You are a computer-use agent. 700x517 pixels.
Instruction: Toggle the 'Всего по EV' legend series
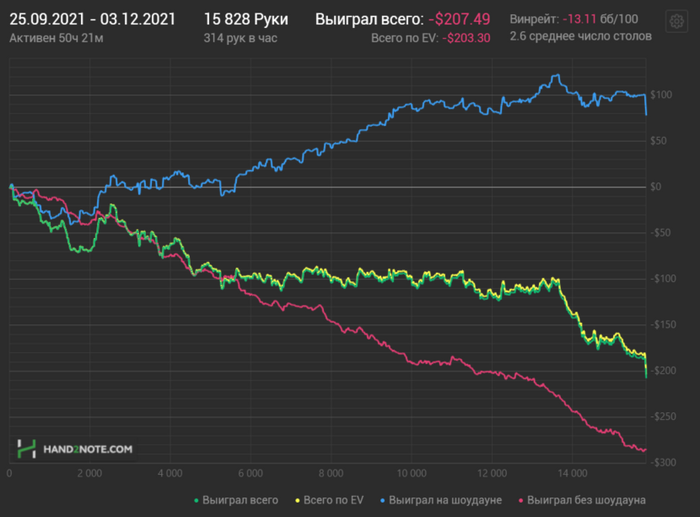pos(329,500)
